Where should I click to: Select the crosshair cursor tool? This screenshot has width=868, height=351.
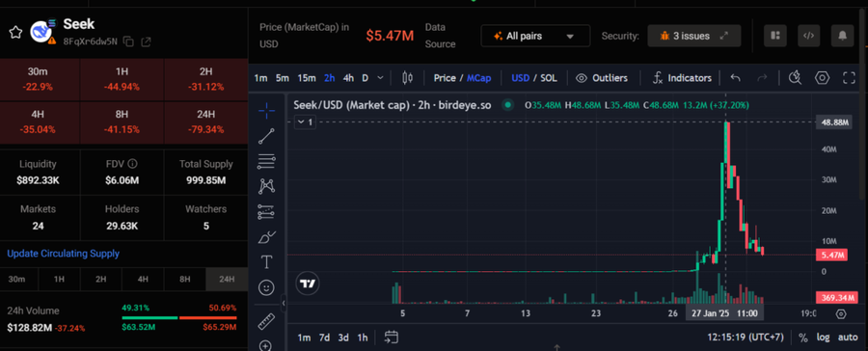tap(266, 111)
